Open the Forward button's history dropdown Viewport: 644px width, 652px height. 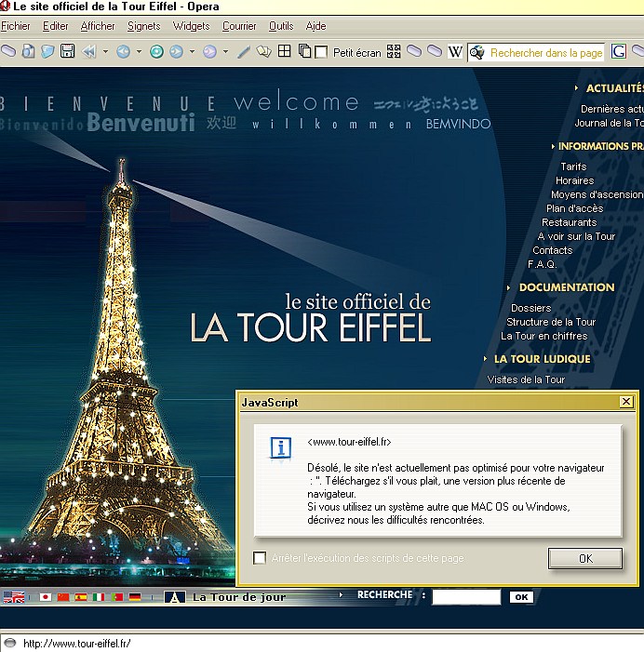click(x=192, y=52)
